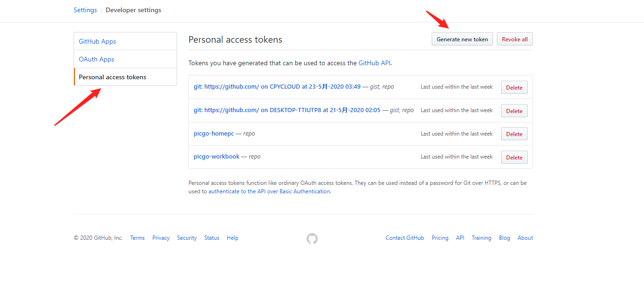Click last-used text for DESKTOP-TTIUTP8 row
Screen dimensions: 644x289
click(x=457, y=110)
